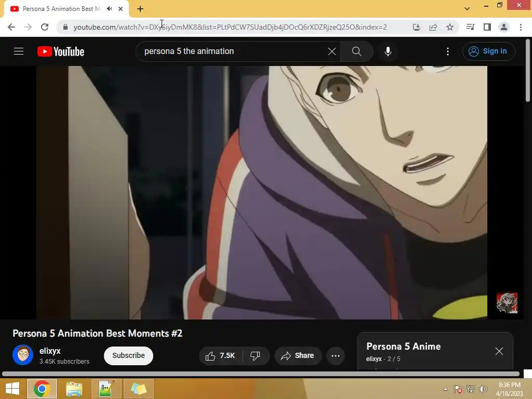
Task: Submit the search with the magnifier button
Action: coord(356,51)
